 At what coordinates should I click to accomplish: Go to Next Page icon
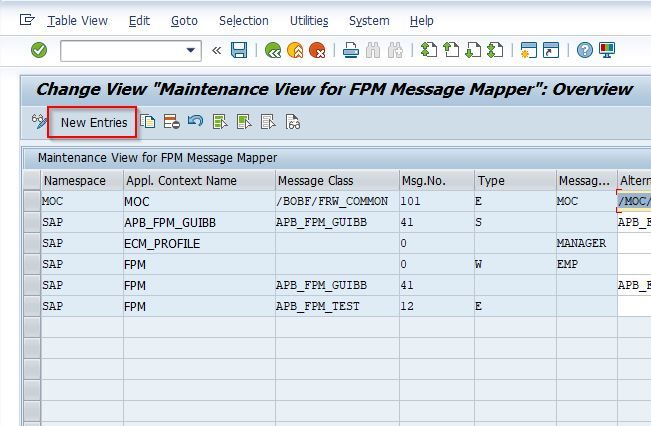tap(473, 51)
